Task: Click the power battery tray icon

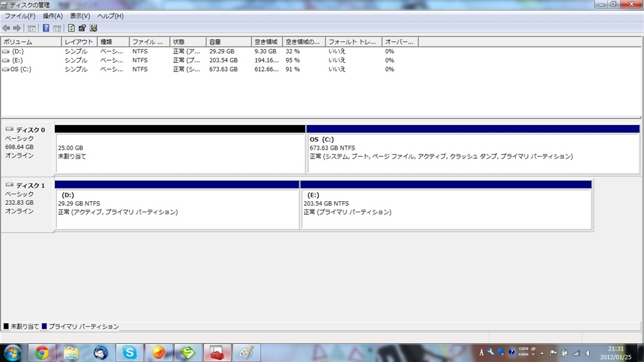Action: (565, 353)
